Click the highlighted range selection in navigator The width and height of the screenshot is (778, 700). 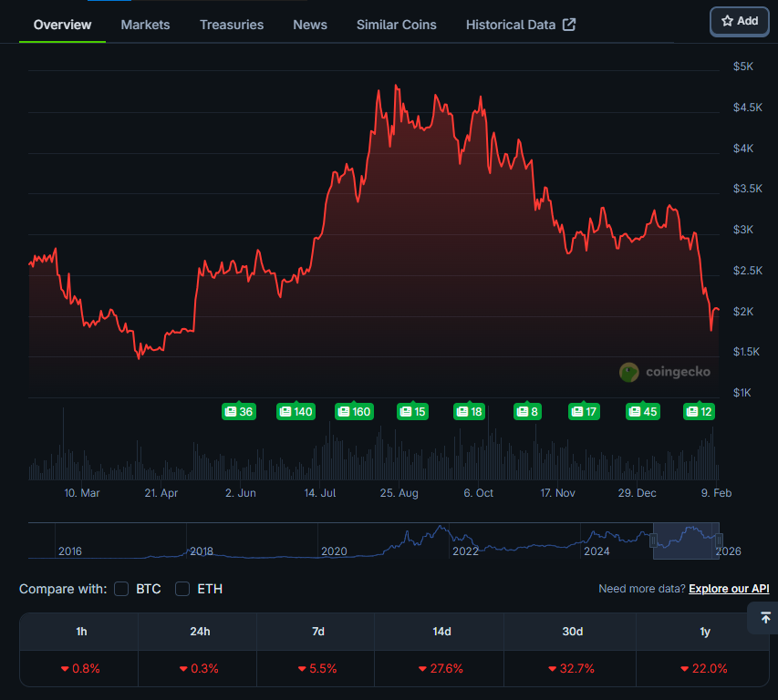(686, 540)
